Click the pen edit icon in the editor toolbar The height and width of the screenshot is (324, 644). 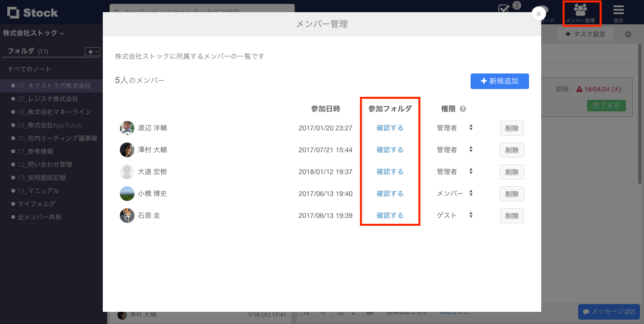(x=354, y=314)
